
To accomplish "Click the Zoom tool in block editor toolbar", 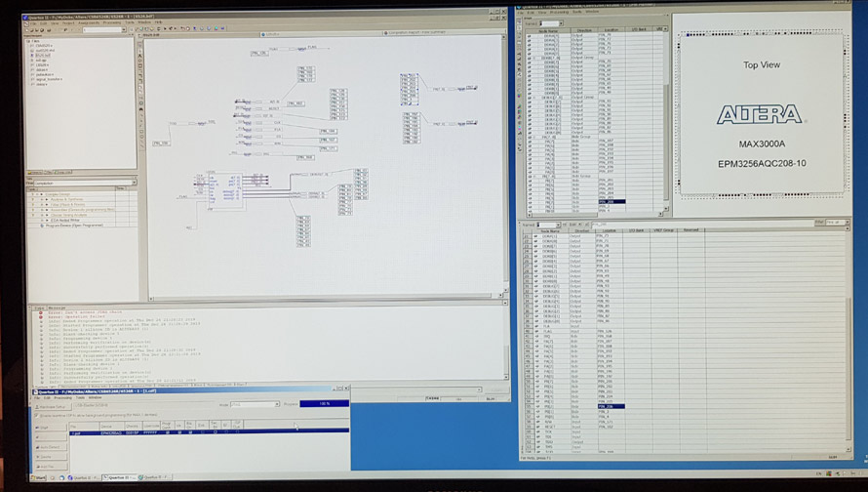I will click(x=140, y=98).
